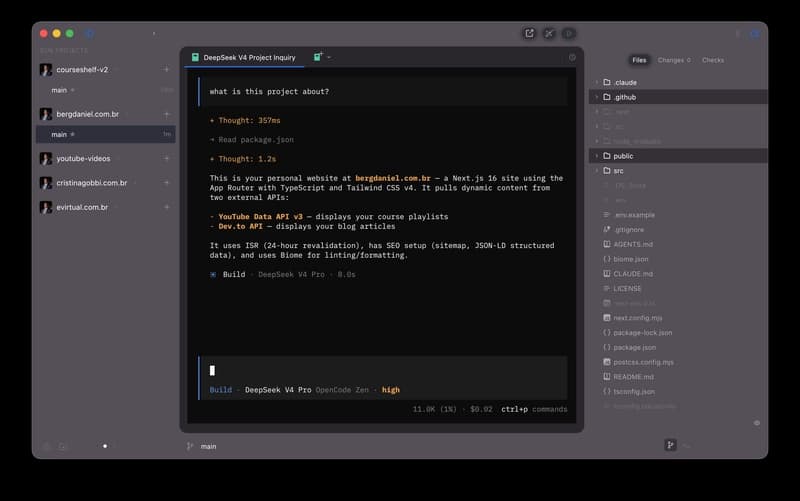Click the .github folder icon
The height and width of the screenshot is (501, 800).
coord(607,97)
